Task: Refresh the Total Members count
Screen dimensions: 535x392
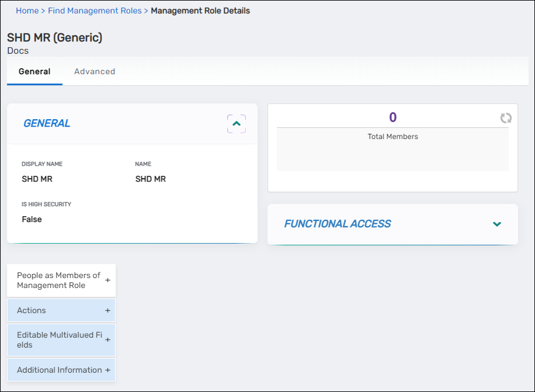Action: pyautogui.click(x=506, y=118)
